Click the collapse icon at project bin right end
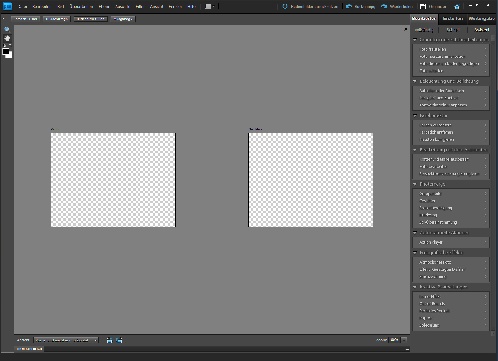 pyautogui.click(x=407, y=349)
